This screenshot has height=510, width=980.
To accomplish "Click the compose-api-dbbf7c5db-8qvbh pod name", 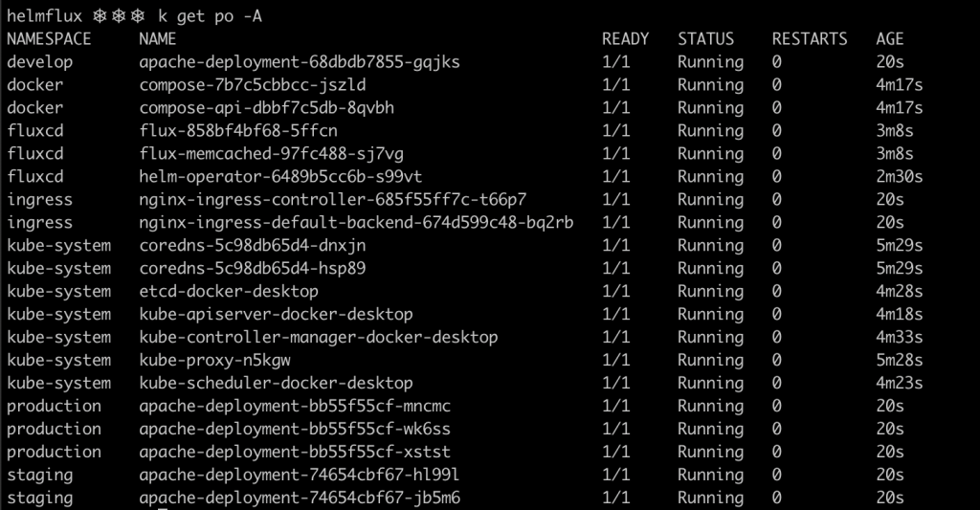I will point(266,107).
